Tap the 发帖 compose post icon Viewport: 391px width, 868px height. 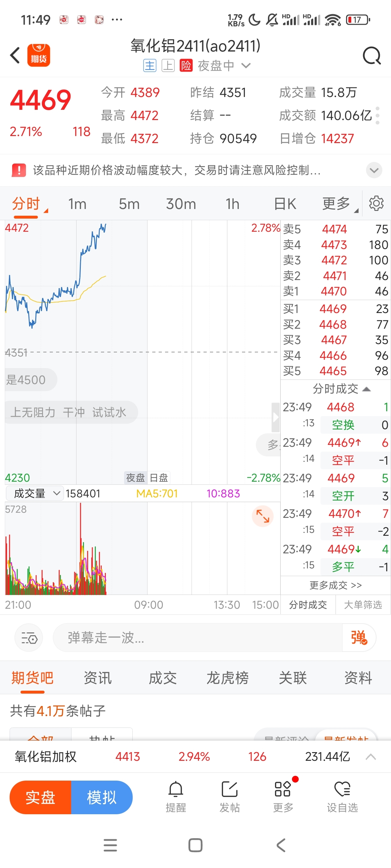229,797
